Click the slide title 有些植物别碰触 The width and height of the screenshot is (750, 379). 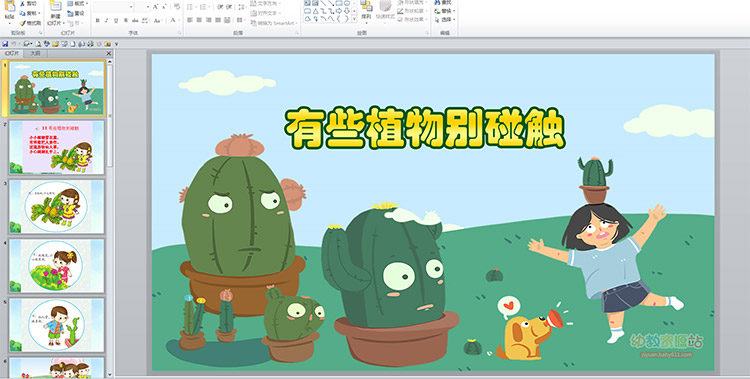(425, 129)
